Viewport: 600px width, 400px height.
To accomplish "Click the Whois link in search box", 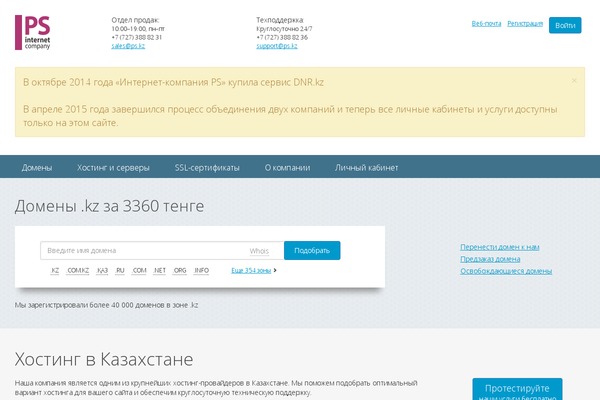I will [x=259, y=251].
